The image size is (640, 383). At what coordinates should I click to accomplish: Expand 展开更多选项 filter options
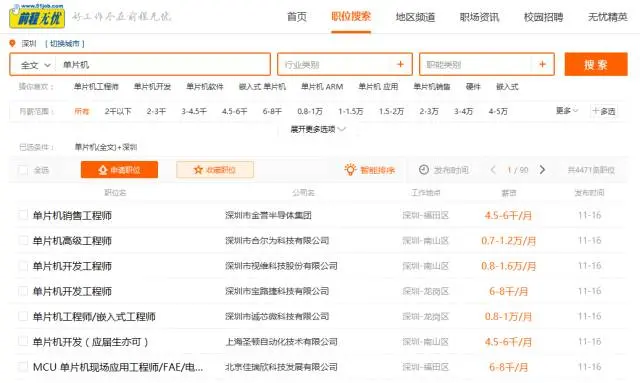[318, 129]
